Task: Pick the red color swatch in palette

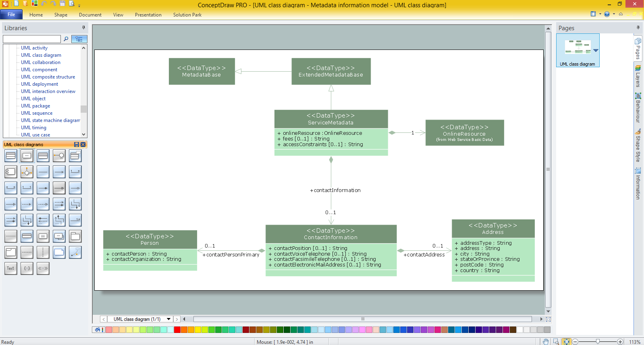Action: pyautogui.click(x=177, y=330)
